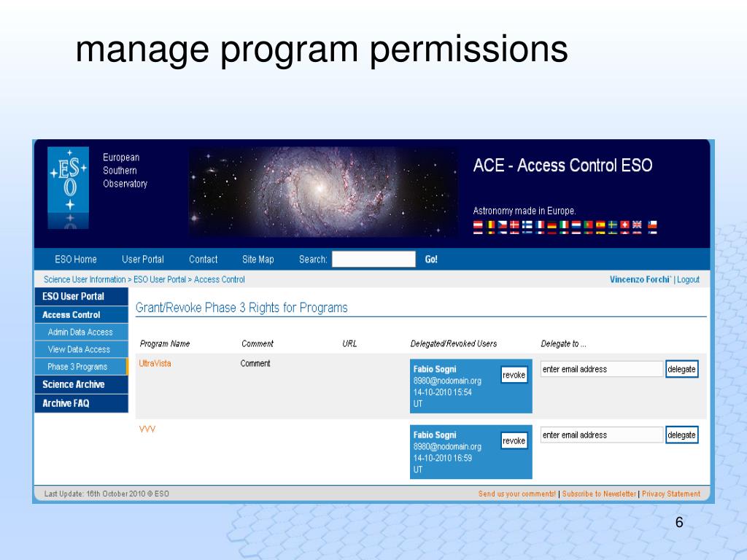The image size is (747, 560).
Task: Click the Go! search button
Action: (431, 260)
